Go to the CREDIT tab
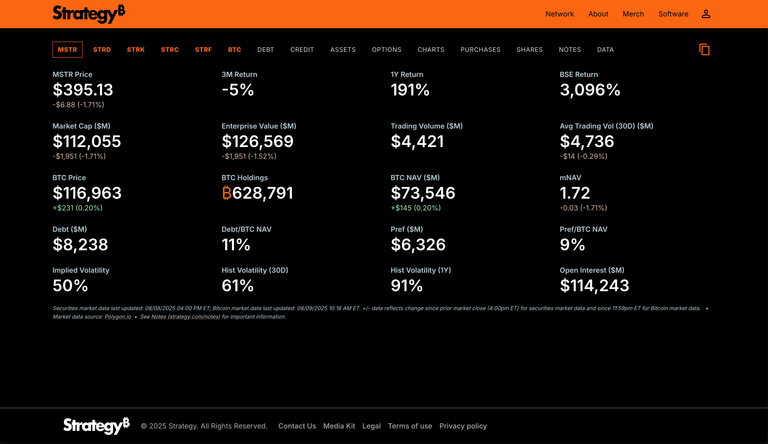The width and height of the screenshot is (768, 444). coord(302,49)
